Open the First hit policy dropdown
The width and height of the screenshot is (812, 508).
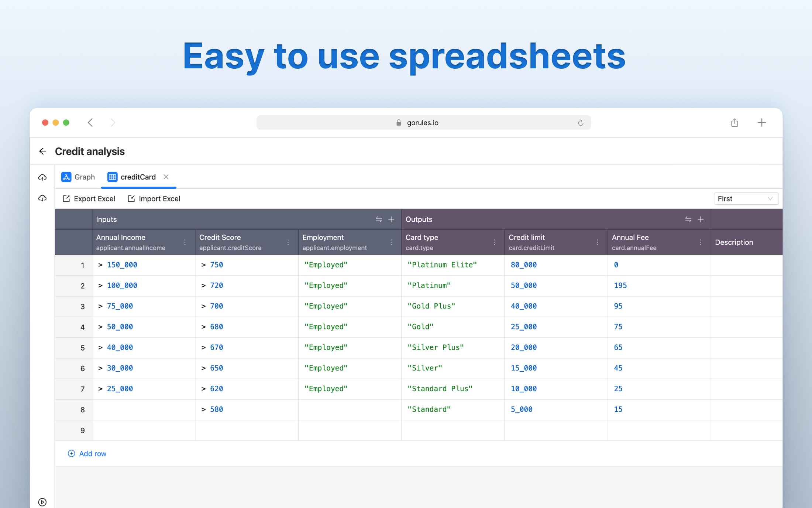coord(746,199)
